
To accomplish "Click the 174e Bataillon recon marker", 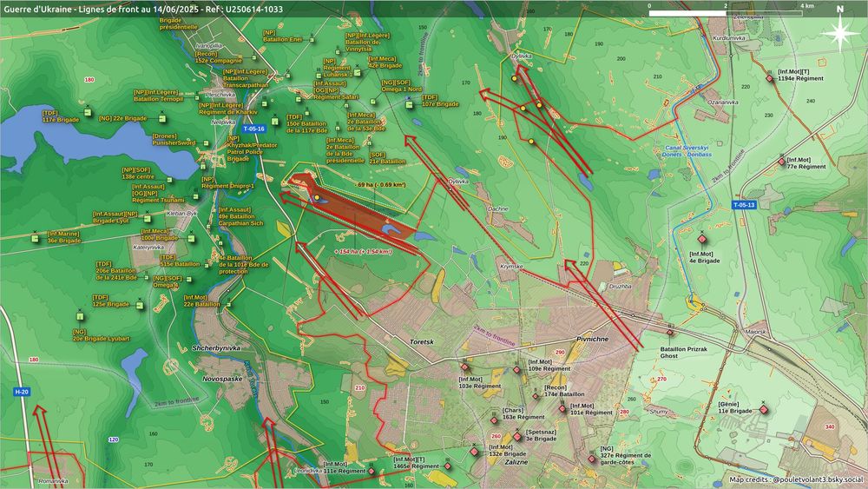I will [536, 396].
